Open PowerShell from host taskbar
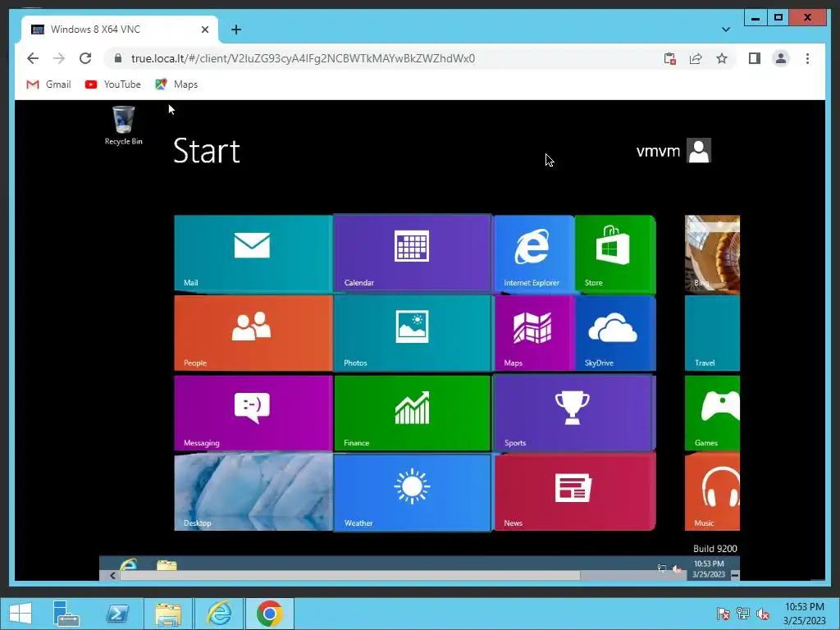 coord(116,614)
